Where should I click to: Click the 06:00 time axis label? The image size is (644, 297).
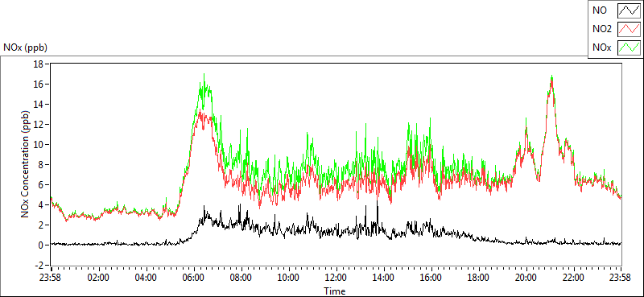[193, 278]
